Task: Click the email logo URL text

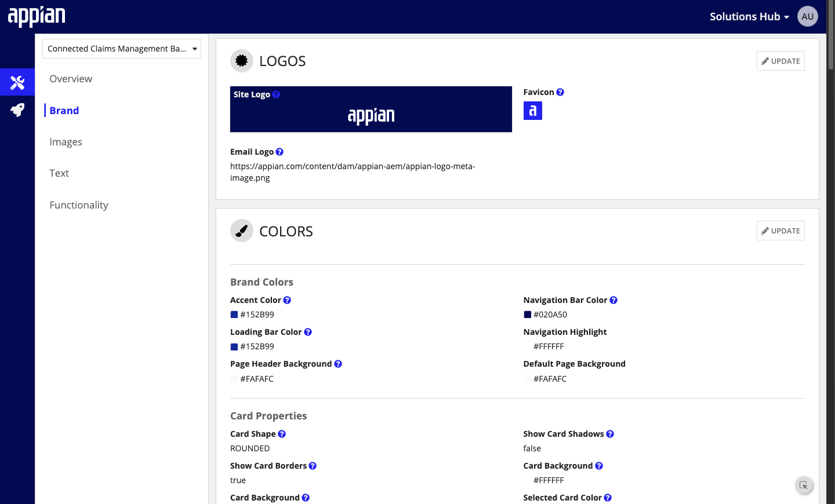Action: pos(353,172)
